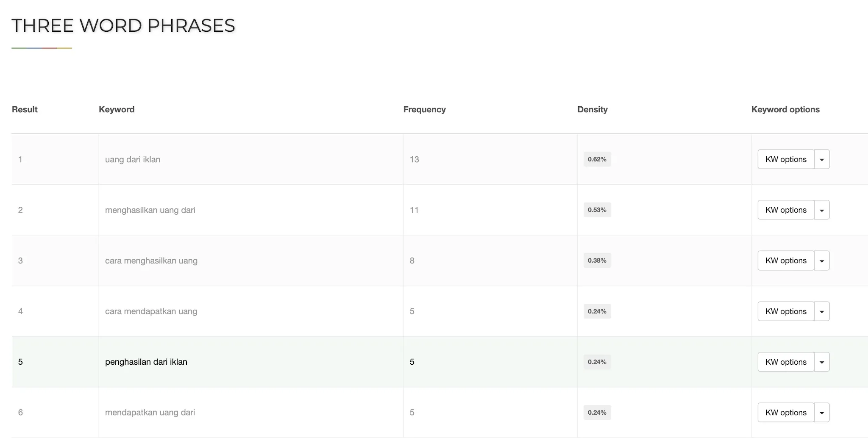
Task: Select the 'uang dari iklan' keyword text
Action: [133, 159]
